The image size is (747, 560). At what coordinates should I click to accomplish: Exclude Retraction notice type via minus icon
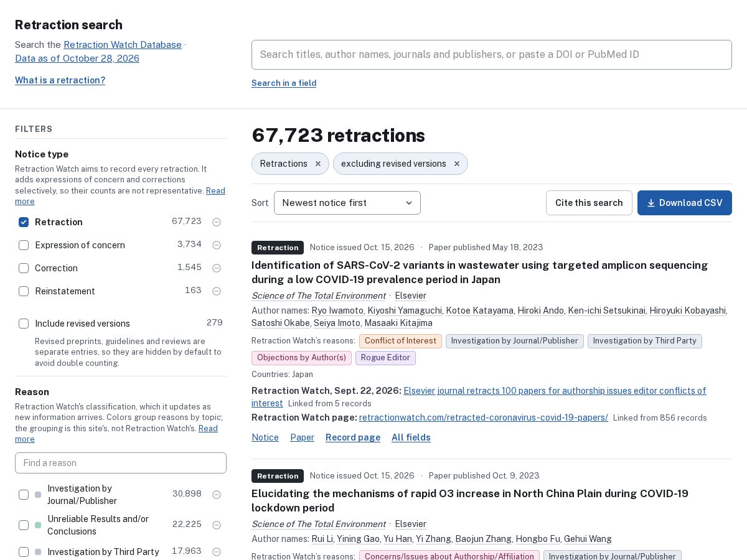pyautogui.click(x=217, y=222)
